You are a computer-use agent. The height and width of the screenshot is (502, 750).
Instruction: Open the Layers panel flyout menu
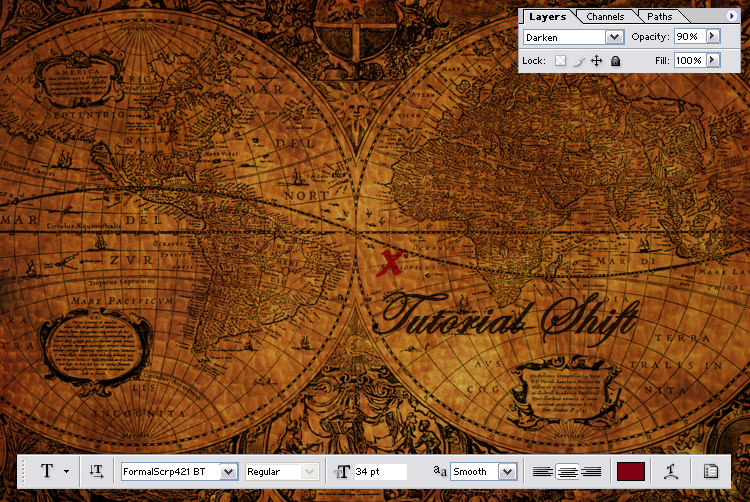click(733, 16)
